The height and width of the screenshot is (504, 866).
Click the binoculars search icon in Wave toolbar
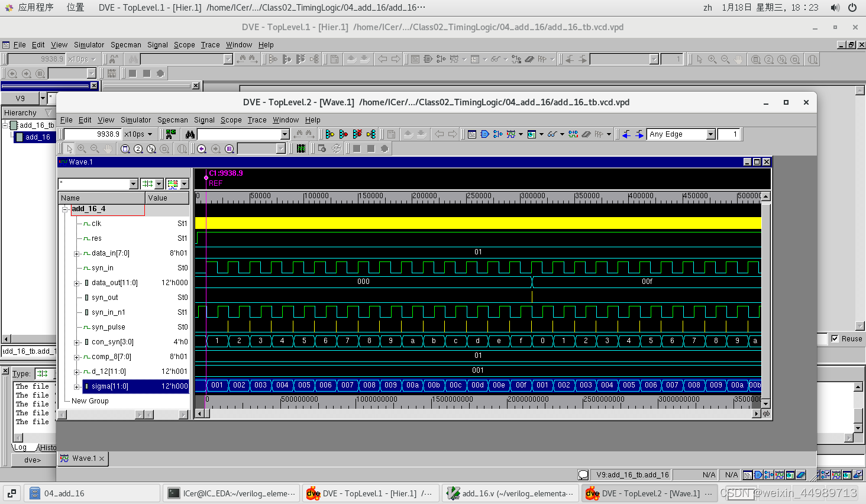coord(190,134)
